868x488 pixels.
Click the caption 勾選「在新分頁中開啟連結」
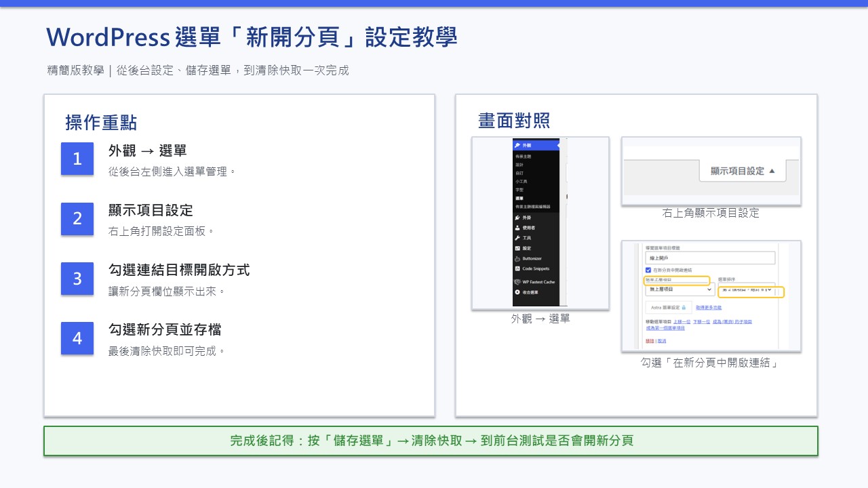coord(710,363)
